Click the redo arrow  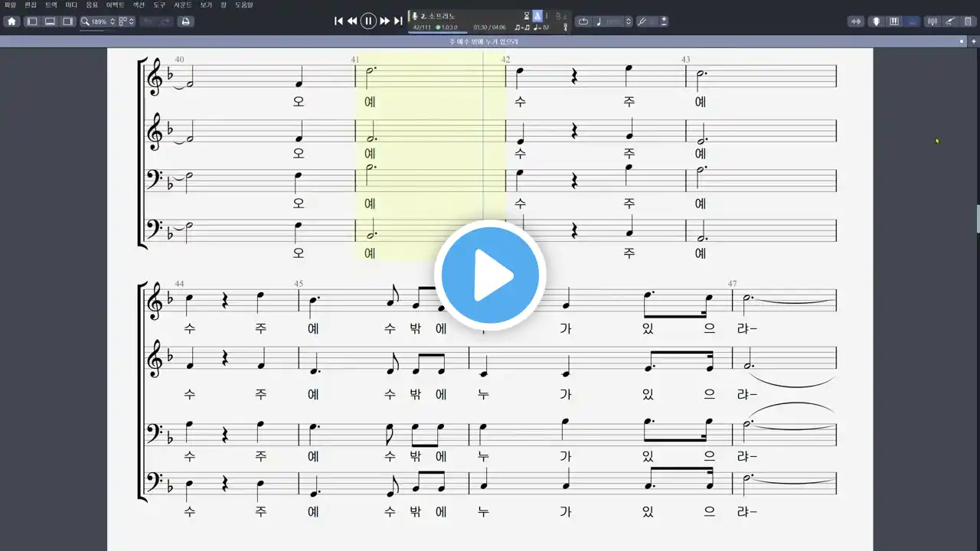165,21
